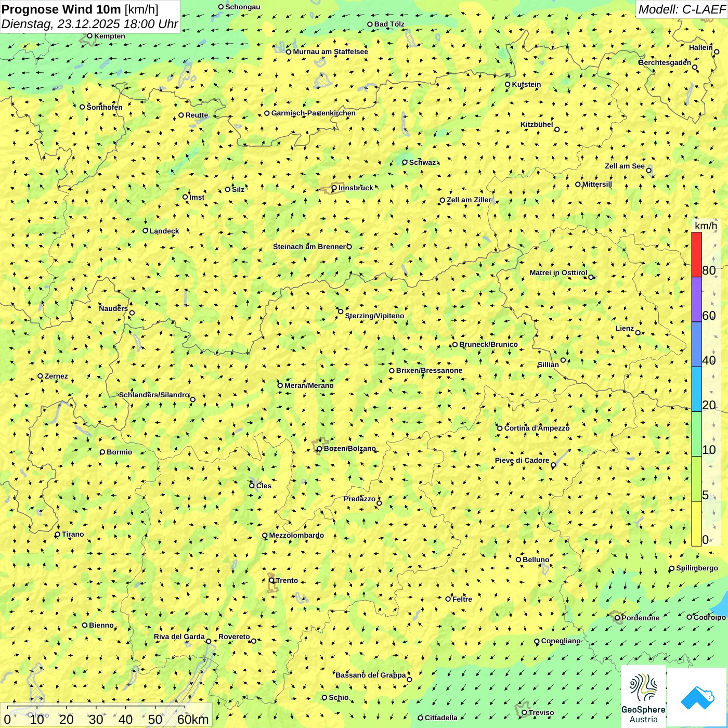Click the Sterzing/Vipiteno city marker
728x728 pixels.
341,311
